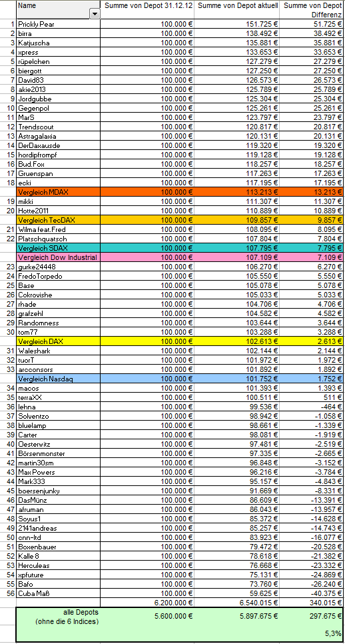Select header 'Summe von Depot 31.12.12'

point(147,10)
